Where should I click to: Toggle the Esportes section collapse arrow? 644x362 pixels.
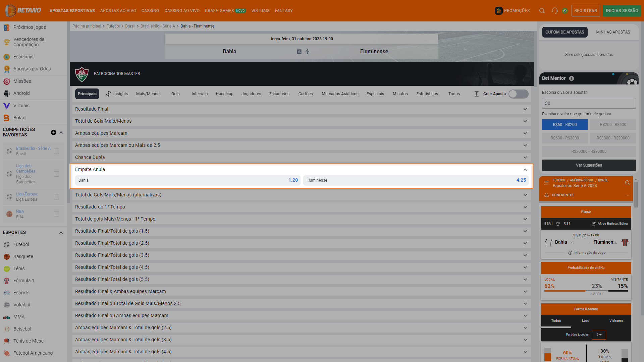(61, 232)
